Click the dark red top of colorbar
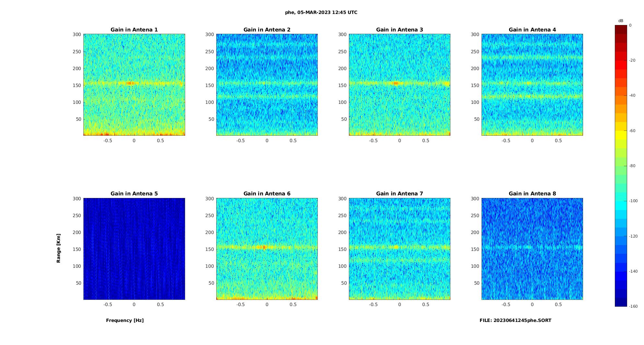Image resolution: width=644 pixels, height=345 pixels. [621, 30]
